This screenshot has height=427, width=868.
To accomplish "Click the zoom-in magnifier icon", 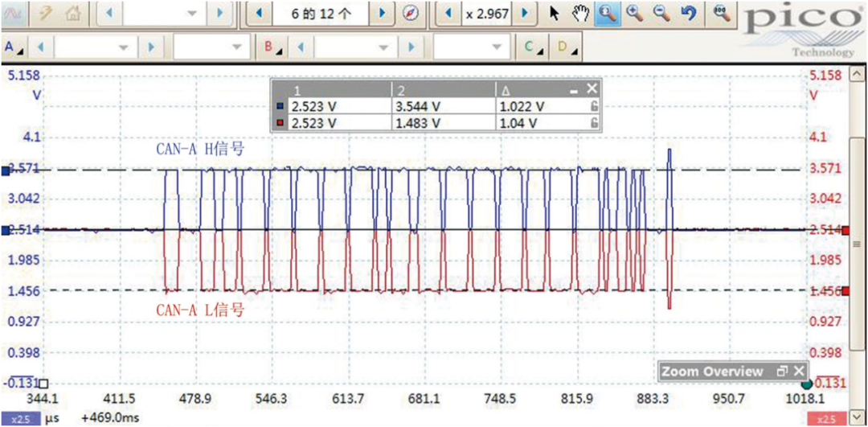I will coord(635,14).
